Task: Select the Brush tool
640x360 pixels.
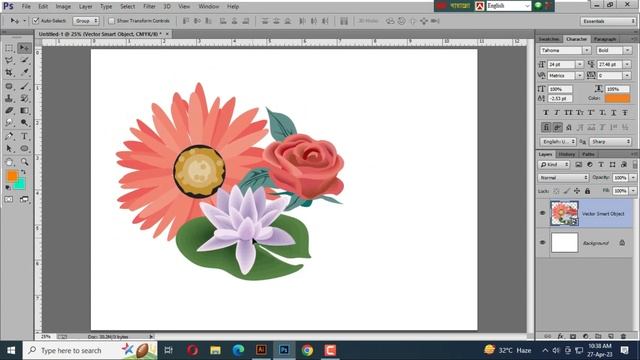Action: [24, 86]
